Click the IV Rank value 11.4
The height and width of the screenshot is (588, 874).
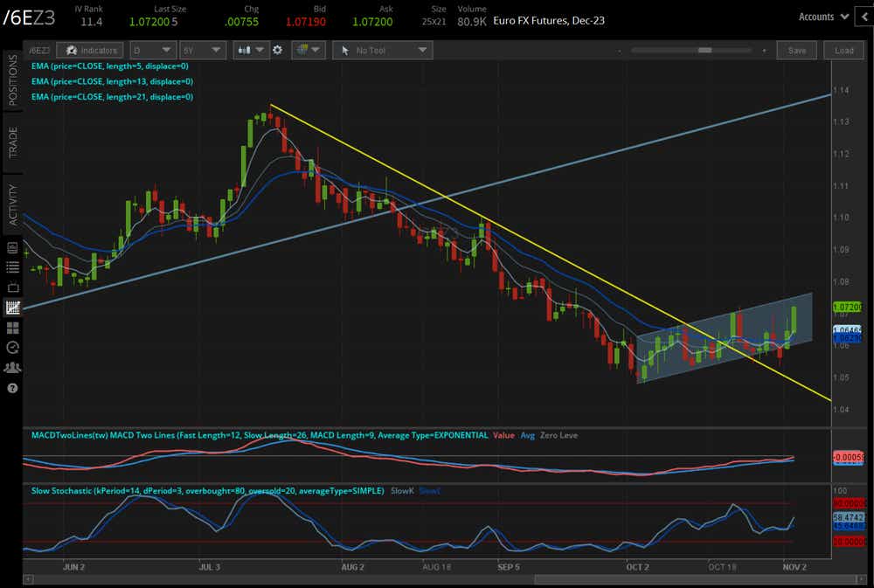pyautogui.click(x=92, y=22)
